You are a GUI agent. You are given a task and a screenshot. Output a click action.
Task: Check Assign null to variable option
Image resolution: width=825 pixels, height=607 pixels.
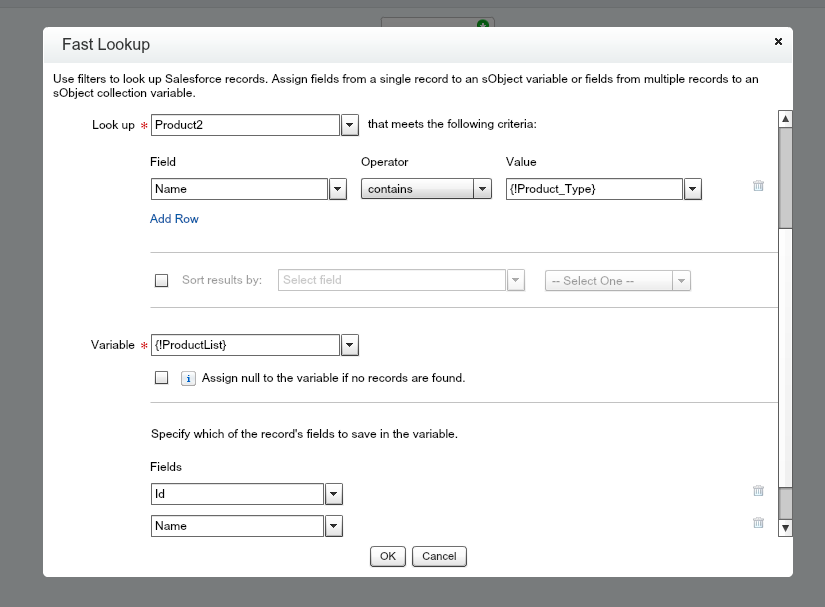pyautogui.click(x=161, y=379)
